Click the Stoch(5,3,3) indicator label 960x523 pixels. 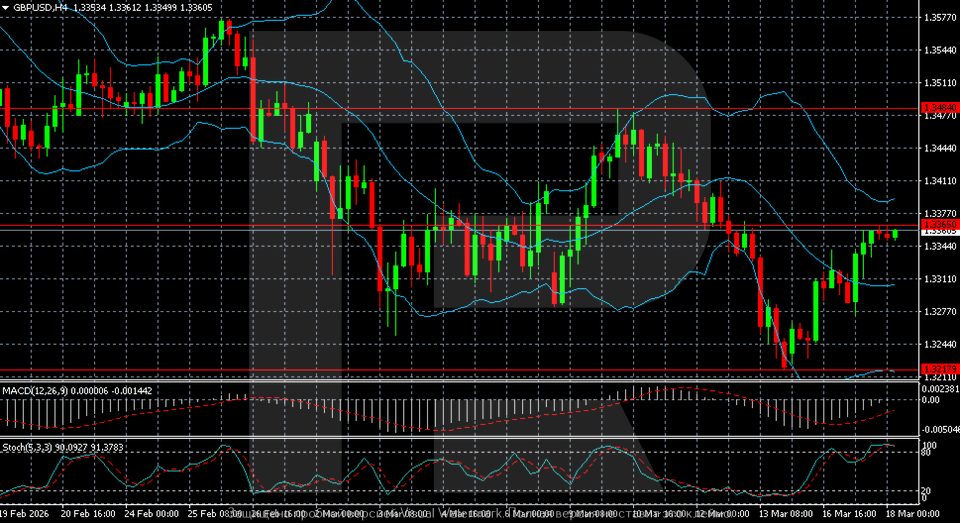[x=30, y=447]
